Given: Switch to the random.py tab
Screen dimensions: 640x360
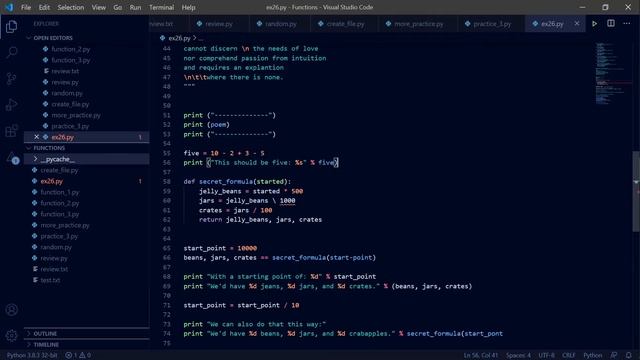Looking at the screenshot, I should tap(280, 24).
